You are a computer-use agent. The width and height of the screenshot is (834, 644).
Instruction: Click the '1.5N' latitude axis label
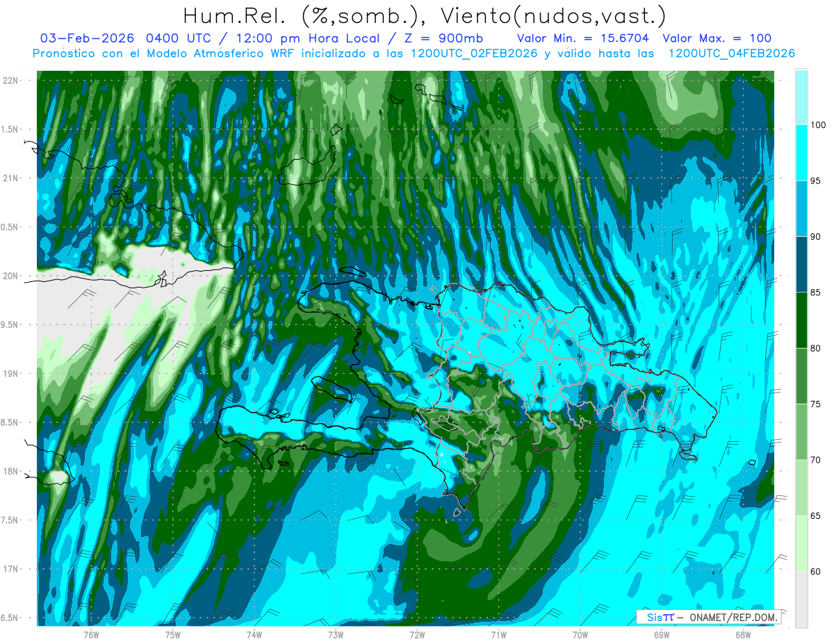(10, 129)
